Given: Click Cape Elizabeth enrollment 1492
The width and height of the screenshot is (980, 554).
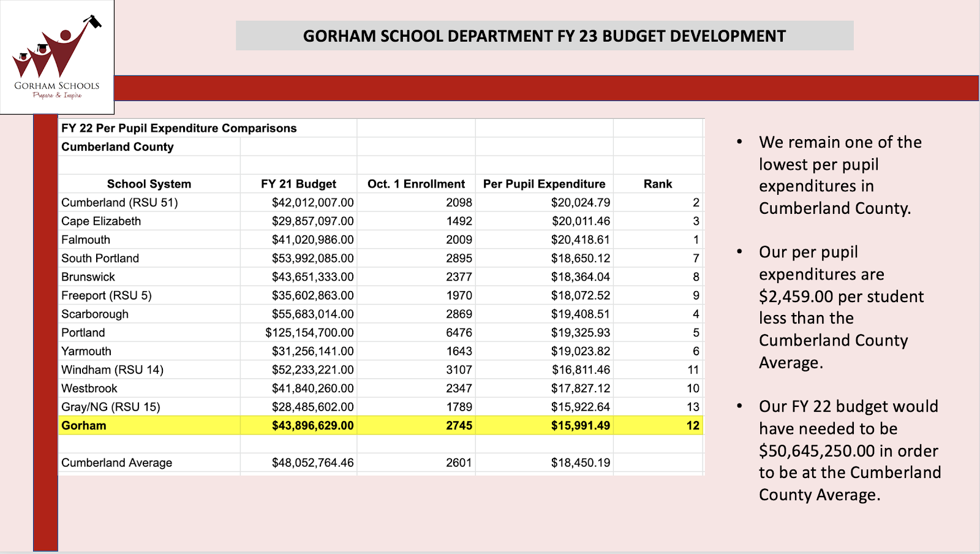Looking at the screenshot, I should [x=459, y=221].
